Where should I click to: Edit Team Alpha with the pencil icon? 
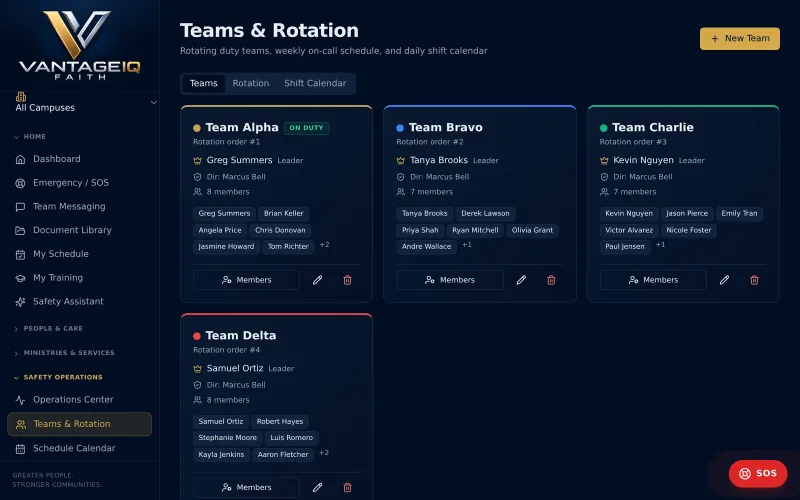317,280
